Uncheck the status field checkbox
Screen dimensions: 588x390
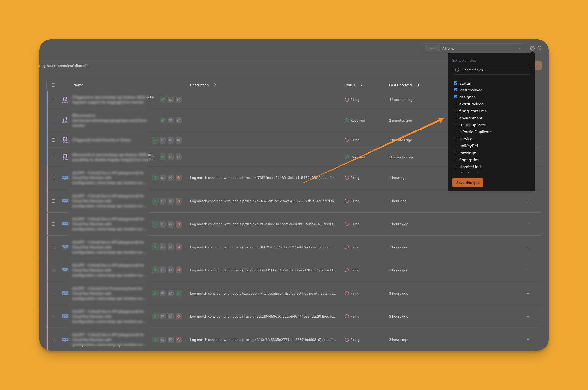[x=456, y=83]
